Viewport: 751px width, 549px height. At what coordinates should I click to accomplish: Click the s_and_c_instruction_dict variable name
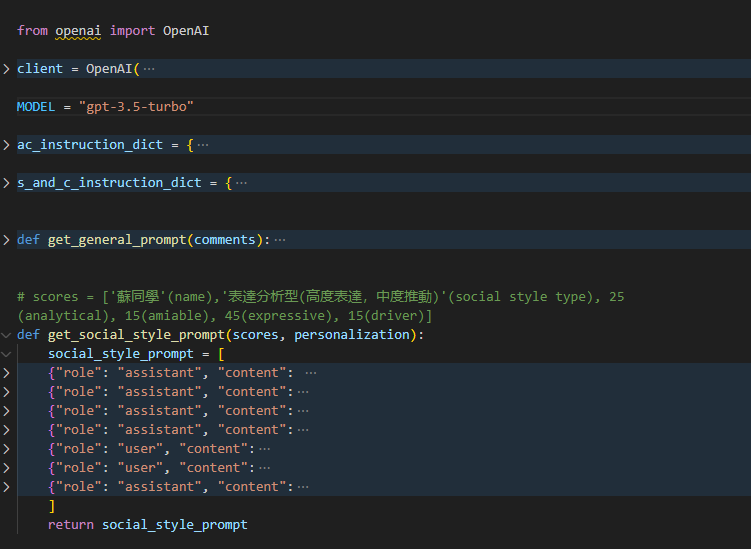click(109, 183)
